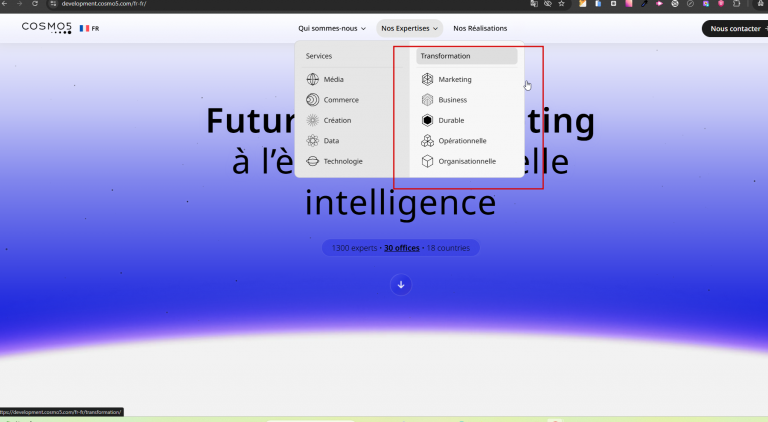Click the Durable black hexagon icon
The image size is (768, 422).
point(428,120)
